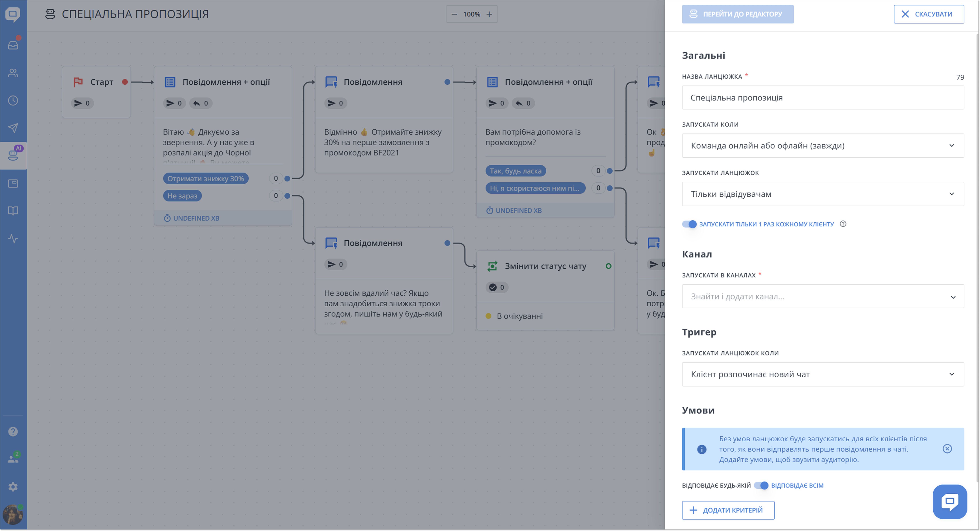Increase canvas zoom with plus control
The width and height of the screenshot is (980, 531).
click(x=489, y=14)
